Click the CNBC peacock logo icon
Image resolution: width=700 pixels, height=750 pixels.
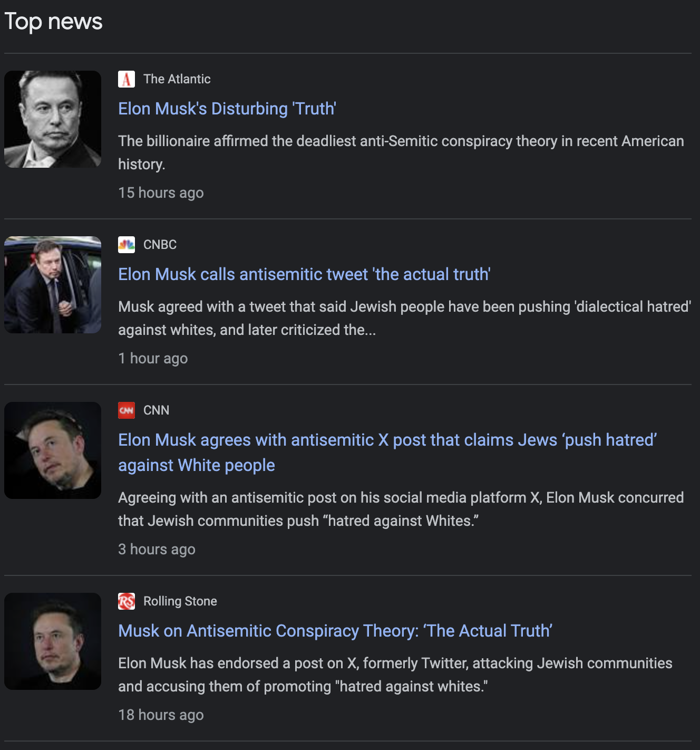[x=127, y=245]
